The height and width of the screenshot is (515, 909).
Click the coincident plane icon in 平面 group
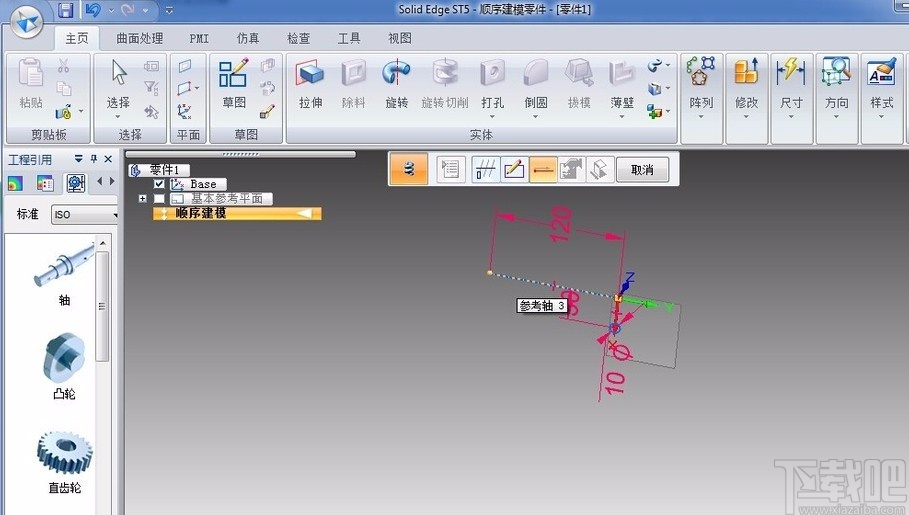pos(185,66)
